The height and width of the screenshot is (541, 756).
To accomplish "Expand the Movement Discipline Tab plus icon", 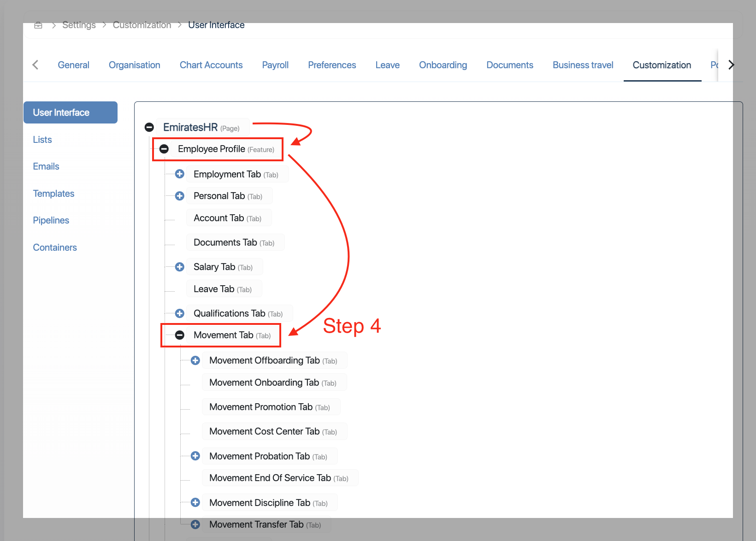I will tap(195, 502).
